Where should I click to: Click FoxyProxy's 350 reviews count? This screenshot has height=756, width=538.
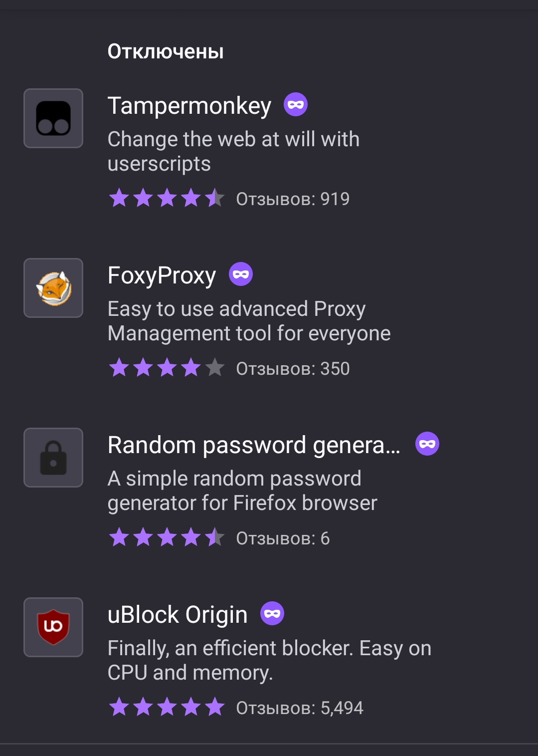pyautogui.click(x=293, y=369)
